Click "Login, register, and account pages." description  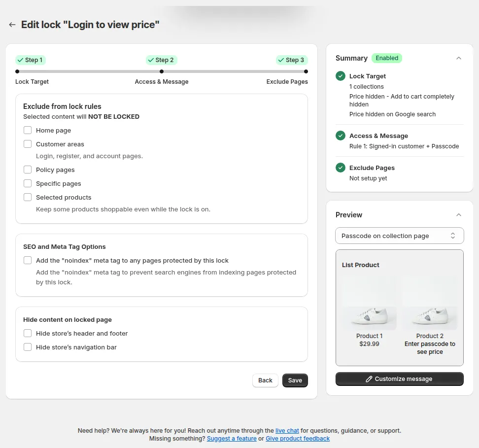click(89, 156)
